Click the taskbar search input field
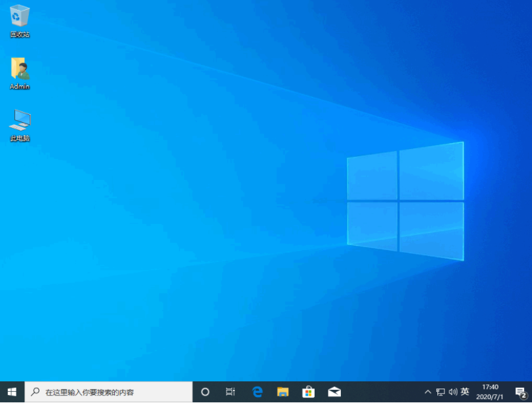This screenshot has width=532, height=403. [105, 392]
